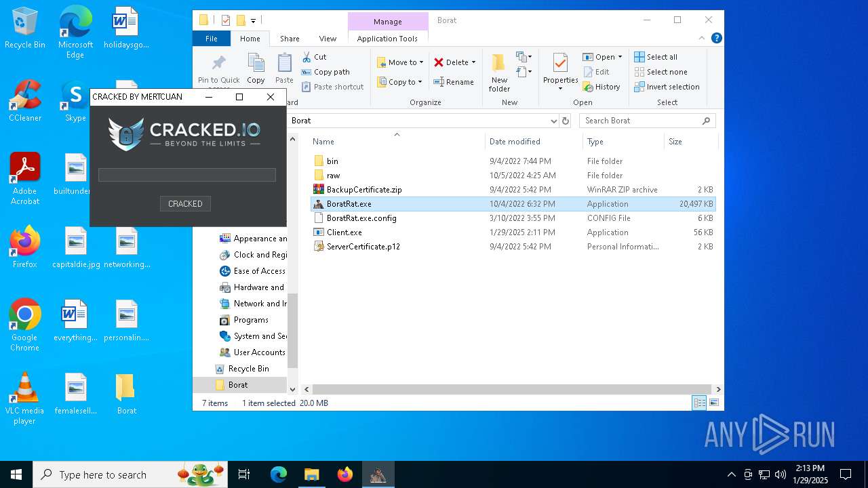Click the Pin to Quick access icon
Viewport: 868px width, 488px height.
pyautogui.click(x=218, y=64)
